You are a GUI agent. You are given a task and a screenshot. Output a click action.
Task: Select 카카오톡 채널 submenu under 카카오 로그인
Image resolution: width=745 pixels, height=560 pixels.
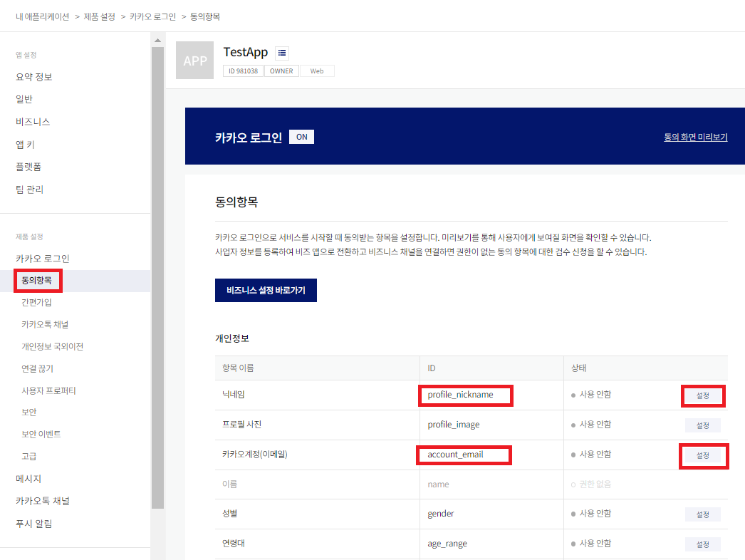coord(45,325)
